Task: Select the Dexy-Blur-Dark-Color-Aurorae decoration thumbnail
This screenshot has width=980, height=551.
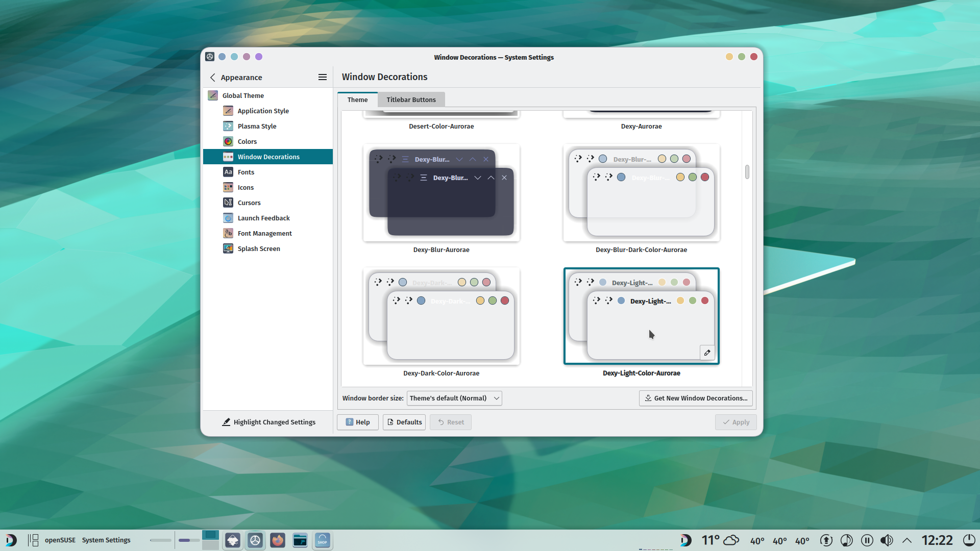Action: 641,192
